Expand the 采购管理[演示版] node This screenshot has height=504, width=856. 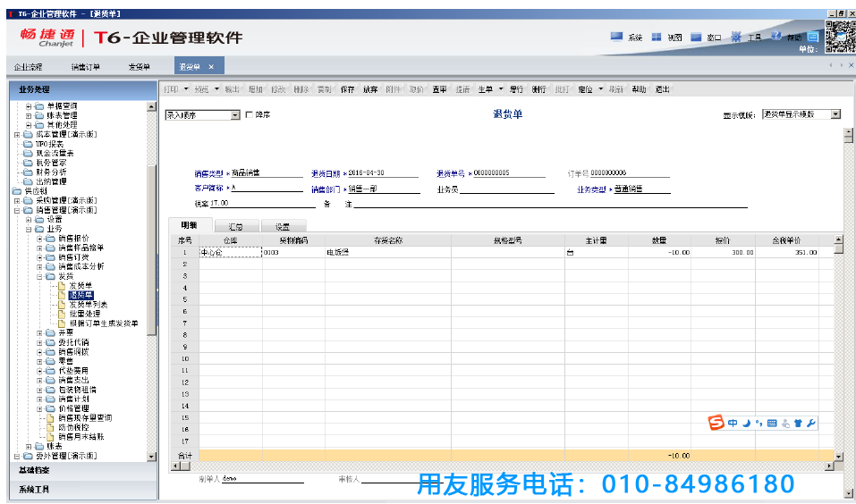click(x=17, y=201)
